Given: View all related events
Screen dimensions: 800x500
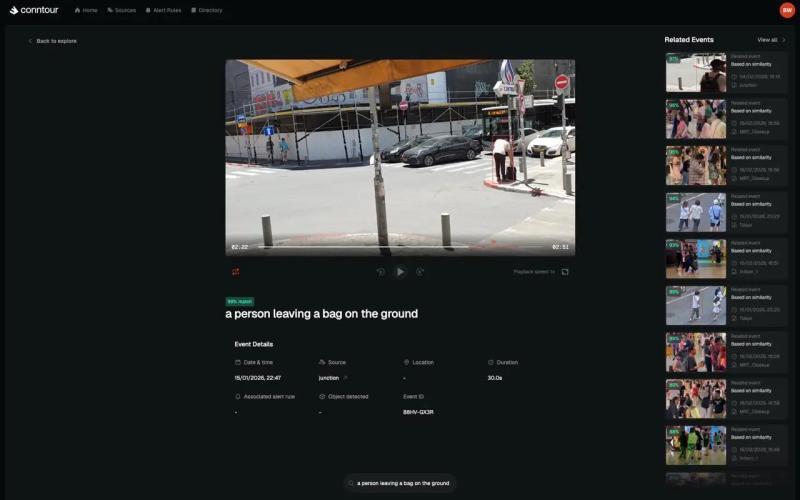Looking at the screenshot, I should point(767,40).
